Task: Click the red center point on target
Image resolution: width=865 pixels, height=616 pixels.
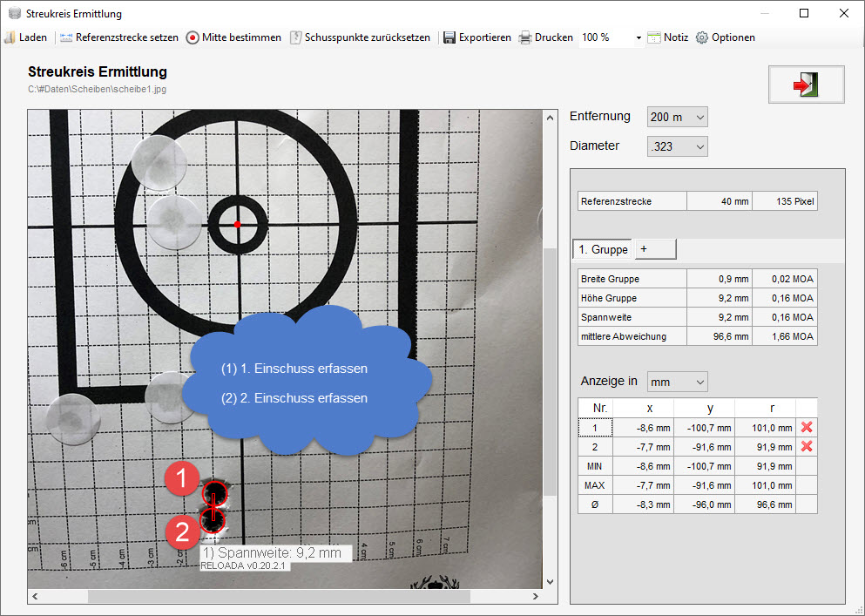Action: (237, 224)
